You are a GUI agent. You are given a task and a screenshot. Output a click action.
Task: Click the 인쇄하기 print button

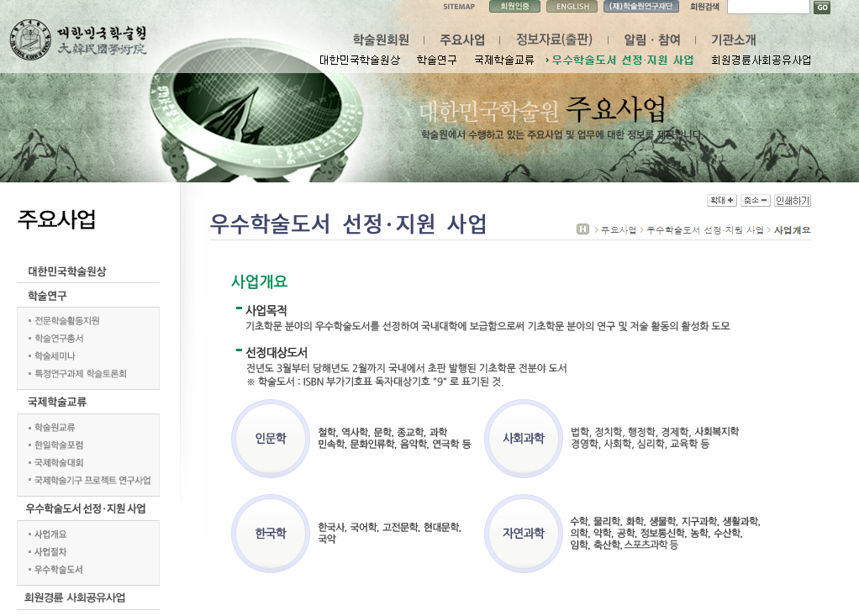793,201
